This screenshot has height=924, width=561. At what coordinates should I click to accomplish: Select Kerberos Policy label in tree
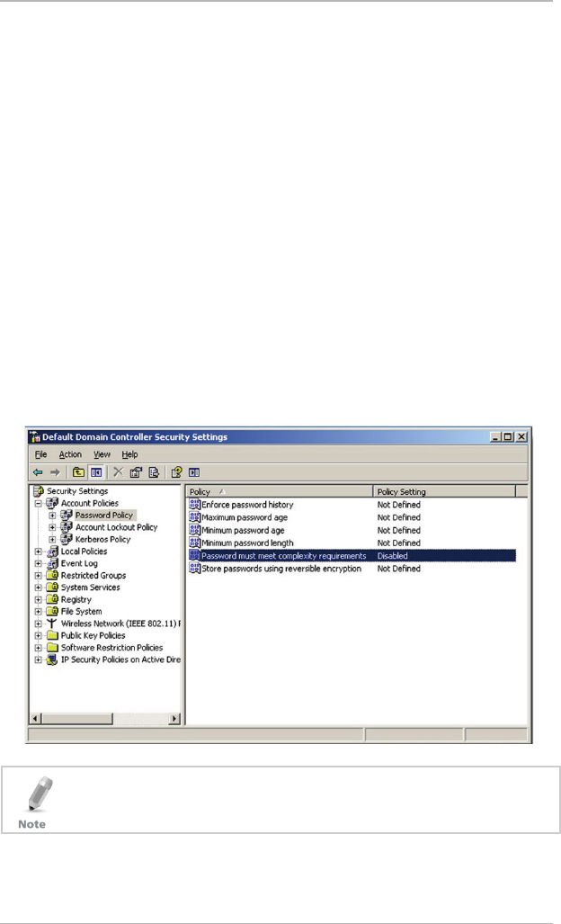[x=103, y=539]
